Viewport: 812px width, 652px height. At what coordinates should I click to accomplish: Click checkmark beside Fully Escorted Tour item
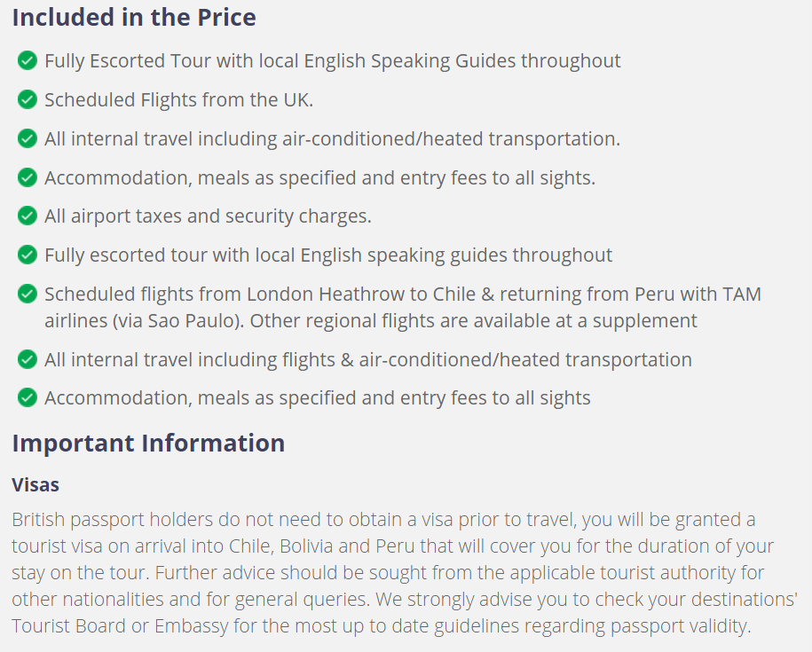coord(27,61)
